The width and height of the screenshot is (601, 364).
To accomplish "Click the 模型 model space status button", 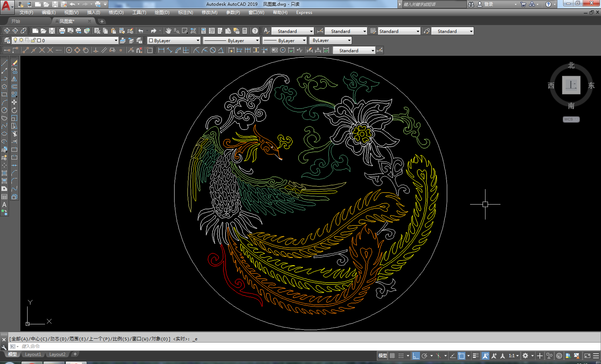I will pos(383,356).
